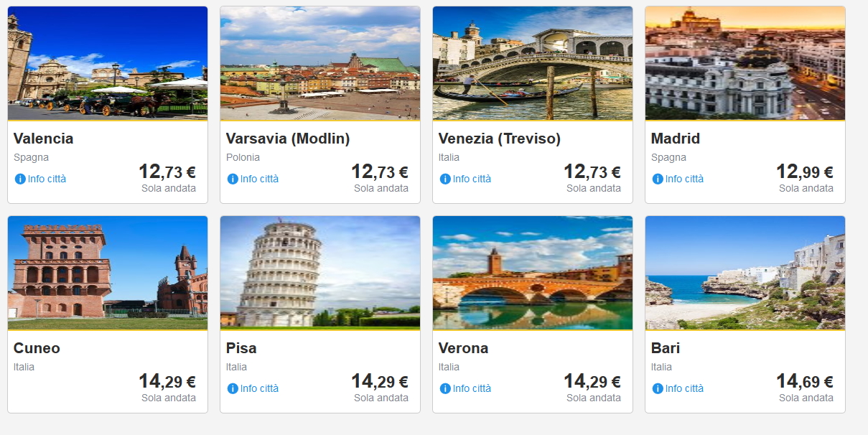Select the 14,69 € Bari fare
This screenshot has width=868, height=435.
tap(804, 381)
